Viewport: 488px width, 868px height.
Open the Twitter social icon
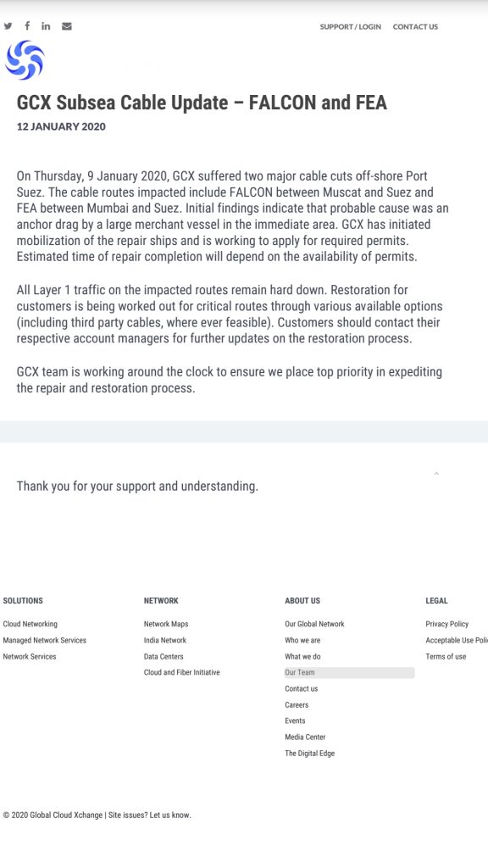tap(8, 26)
